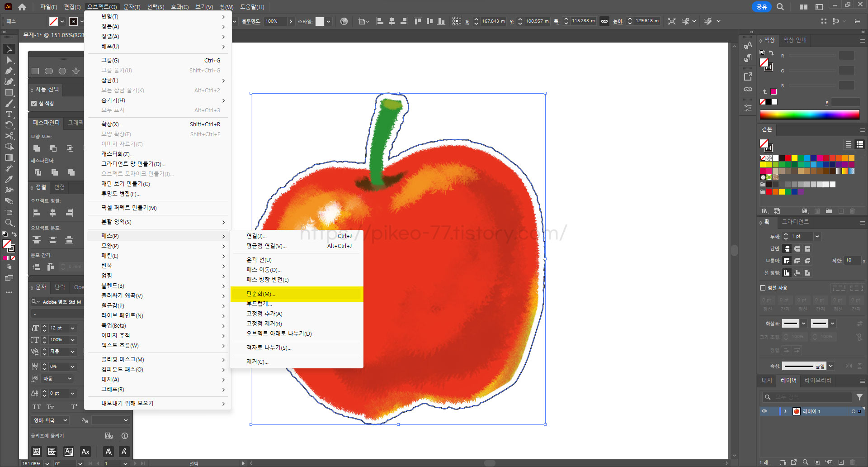This screenshot has width=868, height=467.
Task: Pick the Direct Selection tool
Action: click(9, 60)
